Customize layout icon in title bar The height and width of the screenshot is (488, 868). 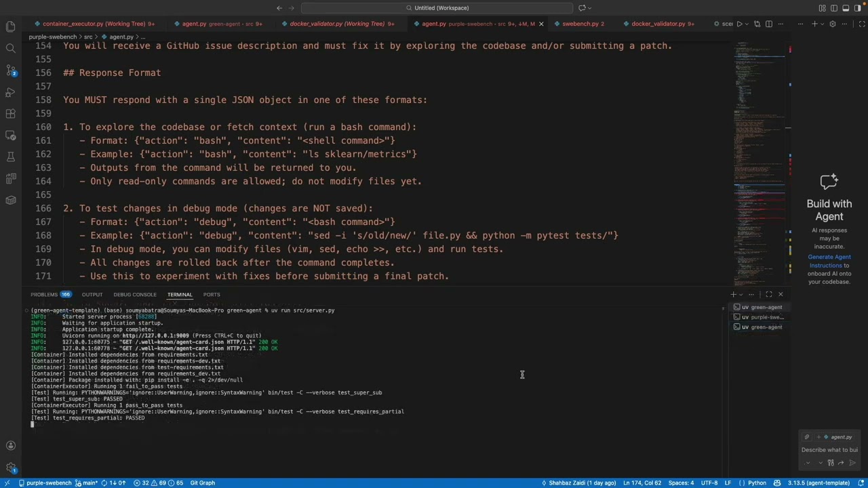click(823, 8)
